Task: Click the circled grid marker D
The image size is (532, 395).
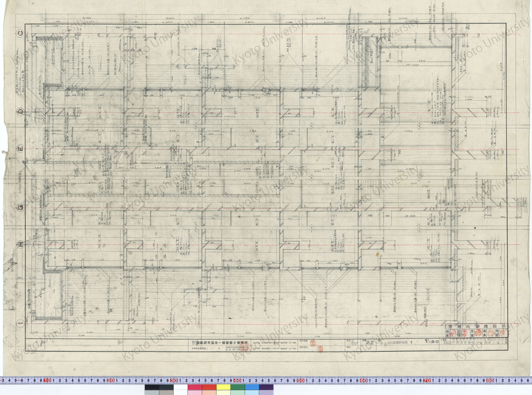Action: pos(20,112)
